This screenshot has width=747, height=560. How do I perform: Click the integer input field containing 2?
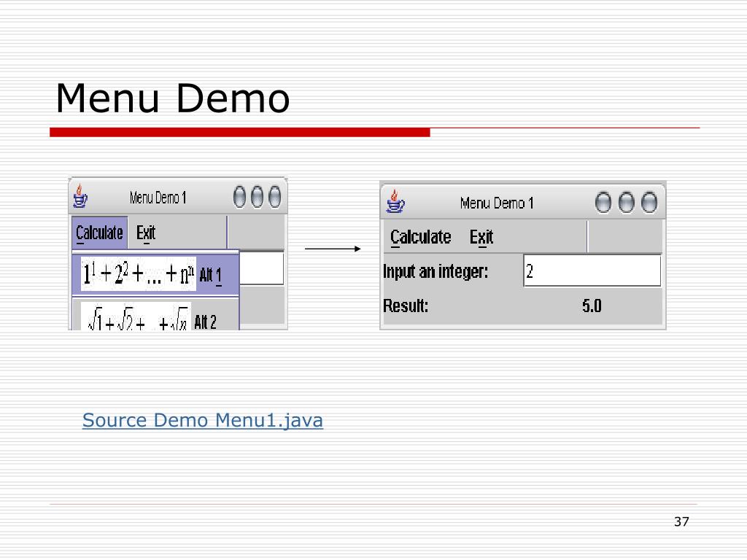click(x=592, y=271)
